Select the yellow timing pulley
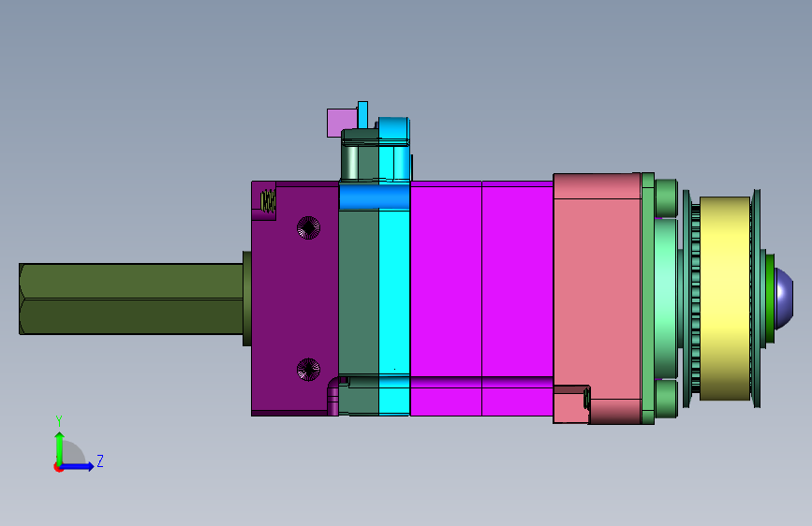Viewport: 812px width, 526px height. coord(725,299)
